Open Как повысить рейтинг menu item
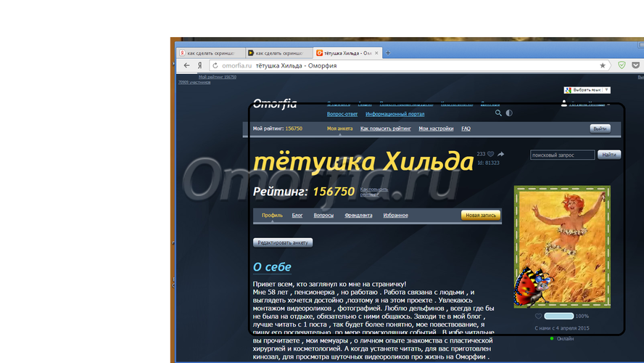 coord(385,129)
